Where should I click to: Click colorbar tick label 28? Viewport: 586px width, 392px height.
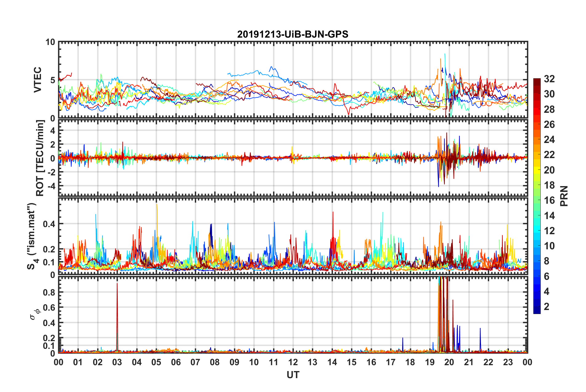(549, 109)
